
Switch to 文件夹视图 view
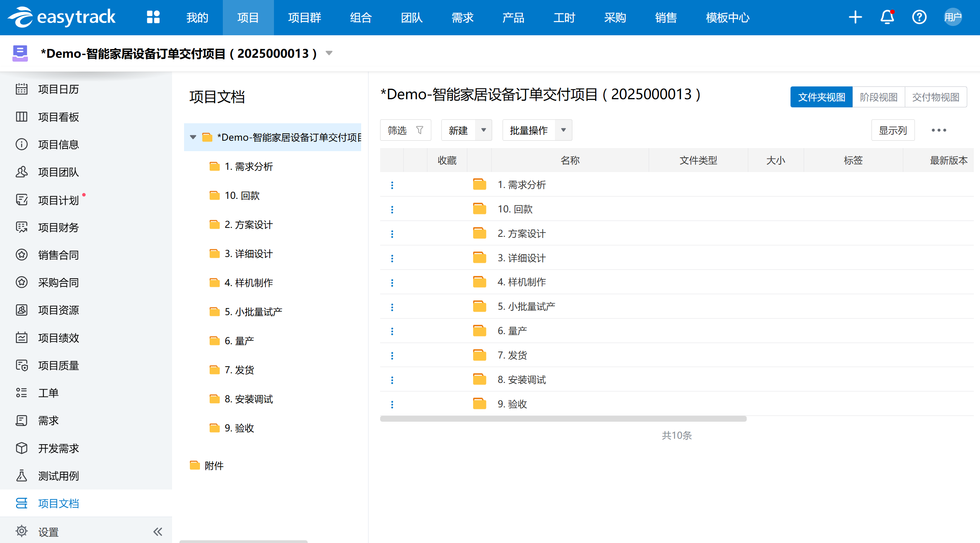pyautogui.click(x=821, y=97)
